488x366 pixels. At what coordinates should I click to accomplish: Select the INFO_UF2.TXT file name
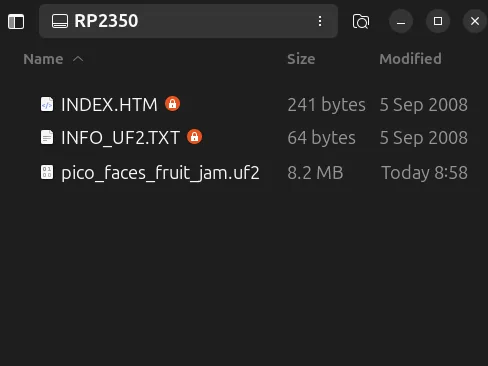[x=120, y=138]
